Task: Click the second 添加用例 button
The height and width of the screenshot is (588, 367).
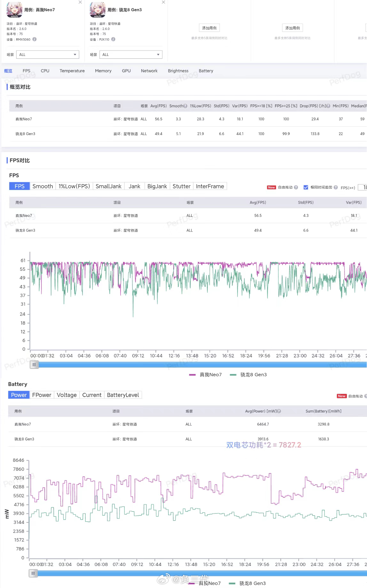Action: tap(293, 28)
